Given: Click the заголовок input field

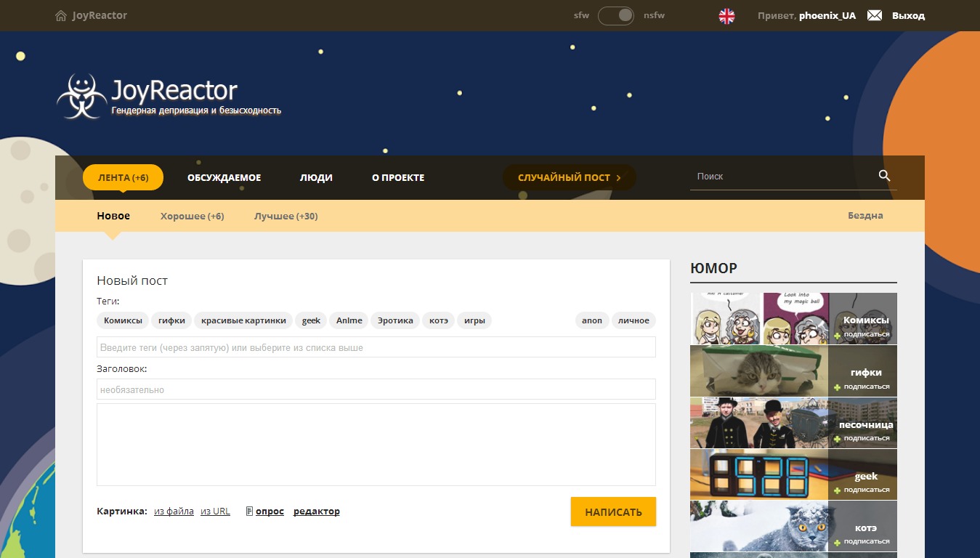Looking at the screenshot, I should click(x=376, y=389).
